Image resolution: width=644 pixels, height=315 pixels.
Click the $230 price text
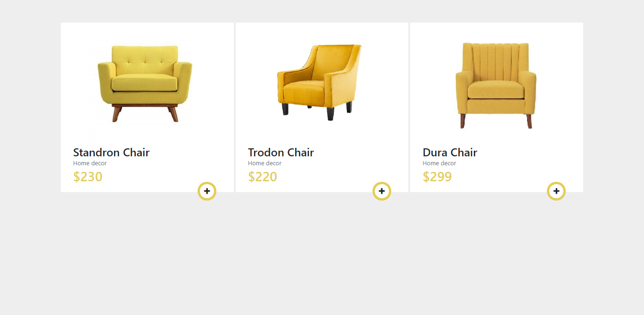point(88,177)
